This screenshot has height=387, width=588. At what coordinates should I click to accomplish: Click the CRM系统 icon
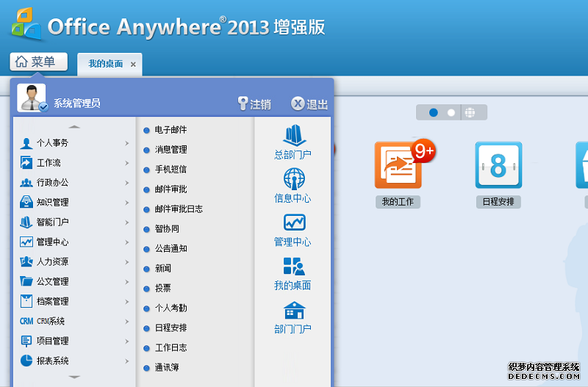coord(26,321)
